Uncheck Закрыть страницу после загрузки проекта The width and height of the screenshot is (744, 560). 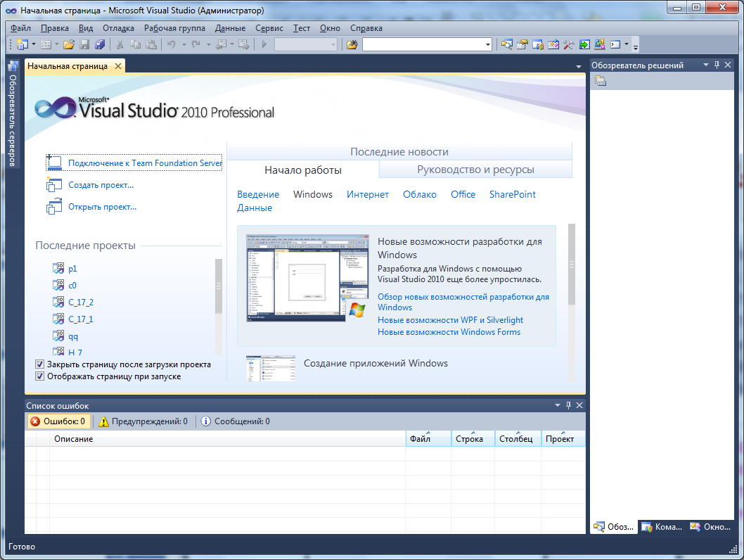40,364
